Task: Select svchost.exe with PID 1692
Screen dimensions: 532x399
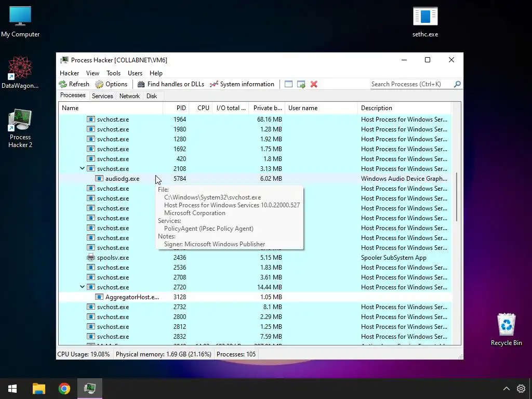Action: 256,149
